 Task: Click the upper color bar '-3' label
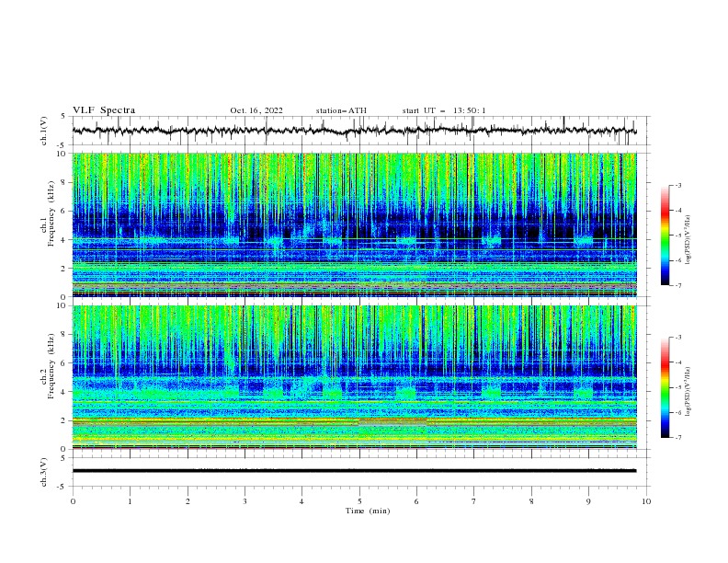pyautogui.click(x=677, y=185)
